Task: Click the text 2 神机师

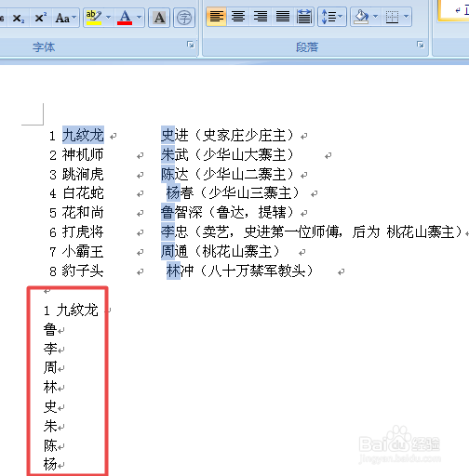Action: [x=76, y=154]
